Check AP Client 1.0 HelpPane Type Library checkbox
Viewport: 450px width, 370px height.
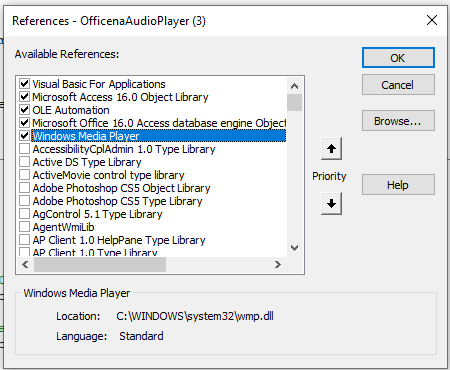[x=24, y=240]
